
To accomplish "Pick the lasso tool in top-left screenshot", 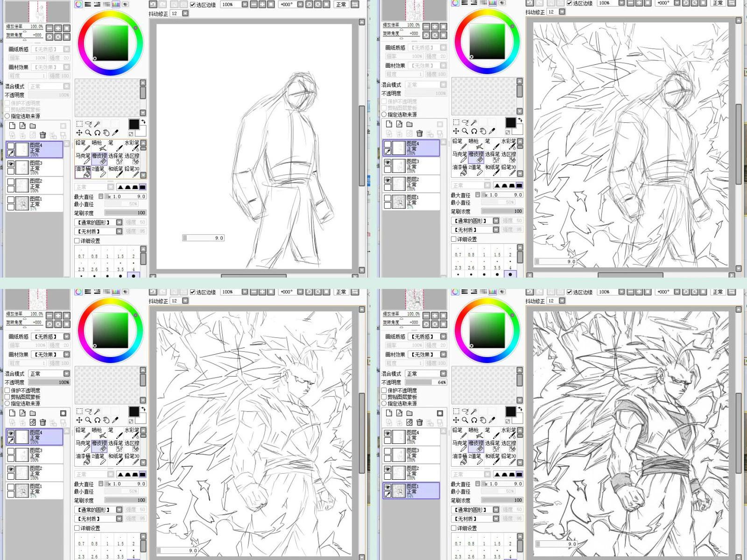I will click(88, 124).
